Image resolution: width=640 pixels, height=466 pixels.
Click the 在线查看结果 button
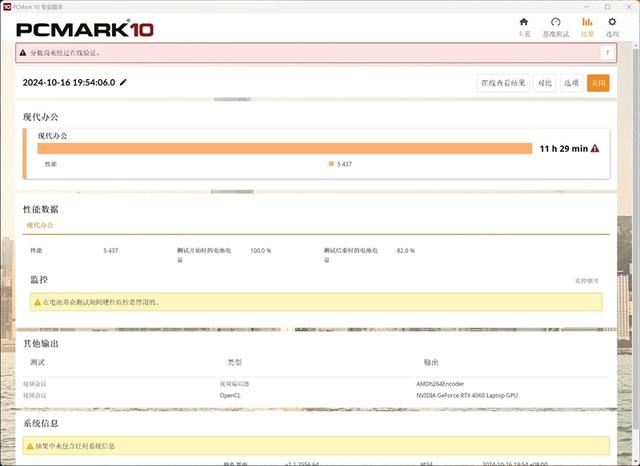click(x=503, y=83)
